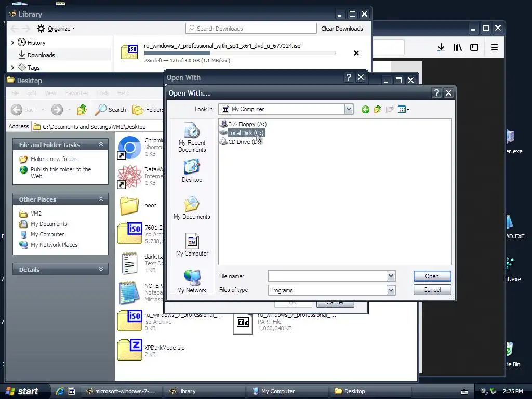Expand the History tree item in Library

tap(12, 43)
